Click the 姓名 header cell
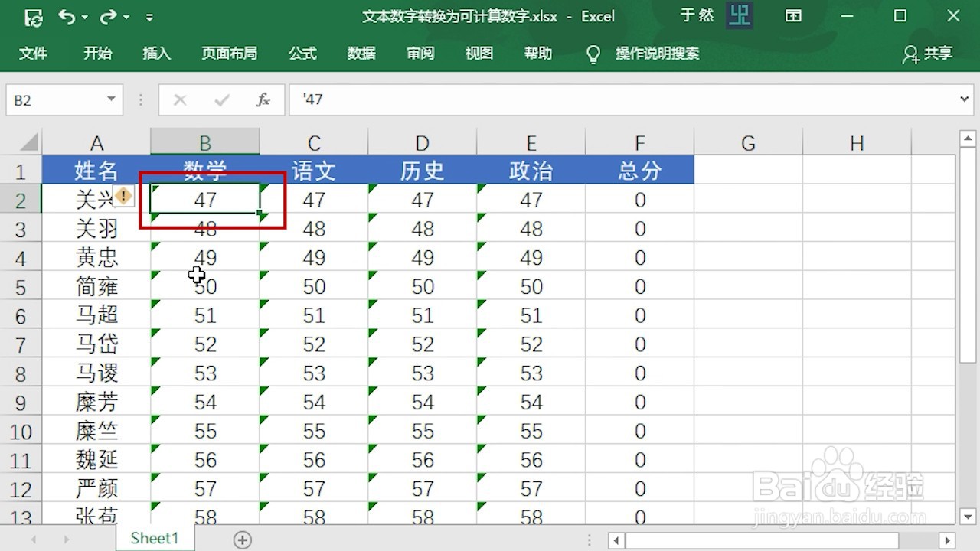The image size is (980, 551). 96,170
